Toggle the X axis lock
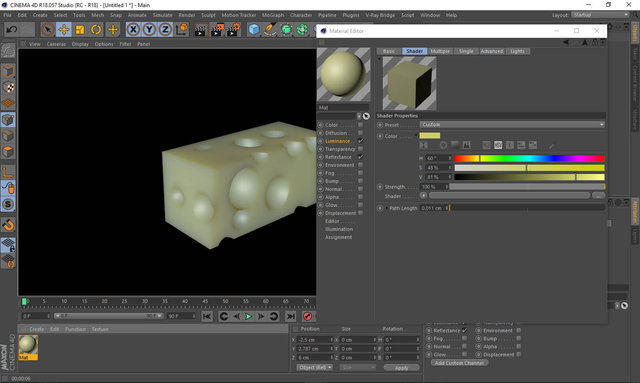The image size is (640, 383). click(133, 29)
